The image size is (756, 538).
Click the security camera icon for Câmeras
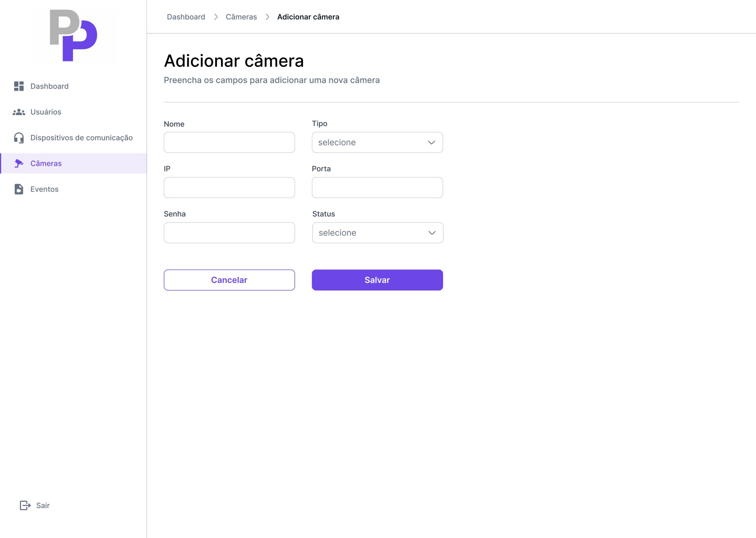point(19,163)
